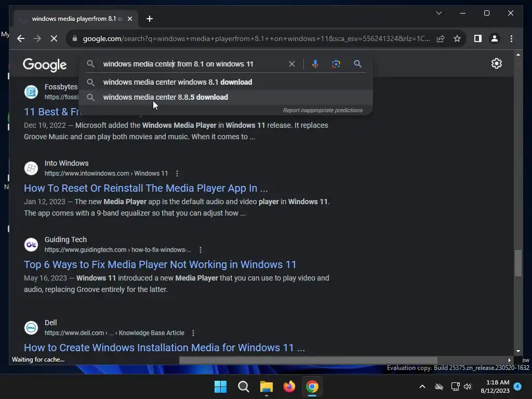Clear the Google search box text
The image size is (532, 399).
click(x=292, y=64)
